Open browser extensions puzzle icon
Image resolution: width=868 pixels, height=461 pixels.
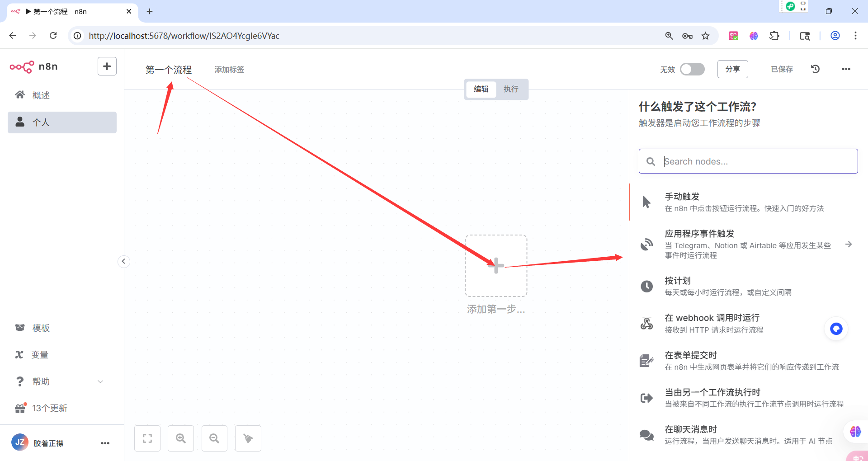click(774, 36)
